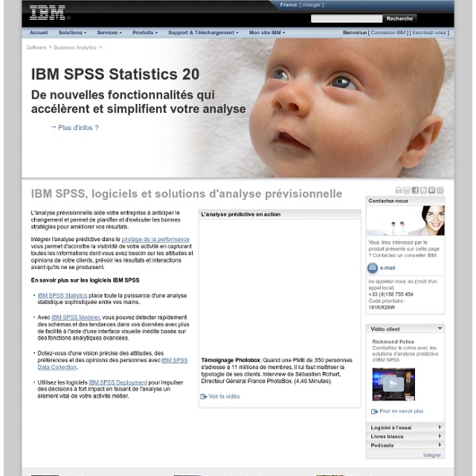476x476 pixels.
Task: Click the Software breadcrumb link
Action: click(x=36, y=48)
